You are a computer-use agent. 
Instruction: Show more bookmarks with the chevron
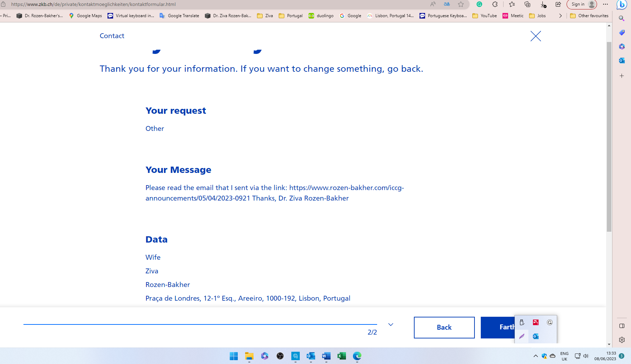coord(560,16)
